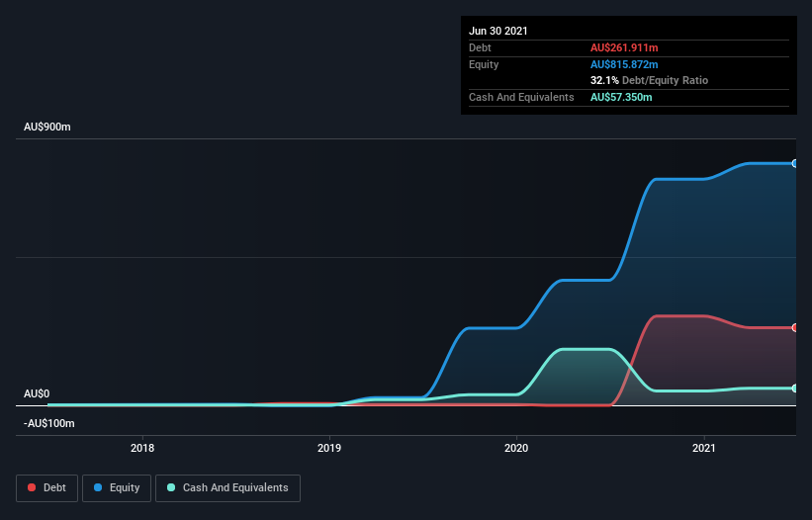Screen dimensions: 812x520
Task: Click the red Debt endpoint marker
Action: coord(795,327)
